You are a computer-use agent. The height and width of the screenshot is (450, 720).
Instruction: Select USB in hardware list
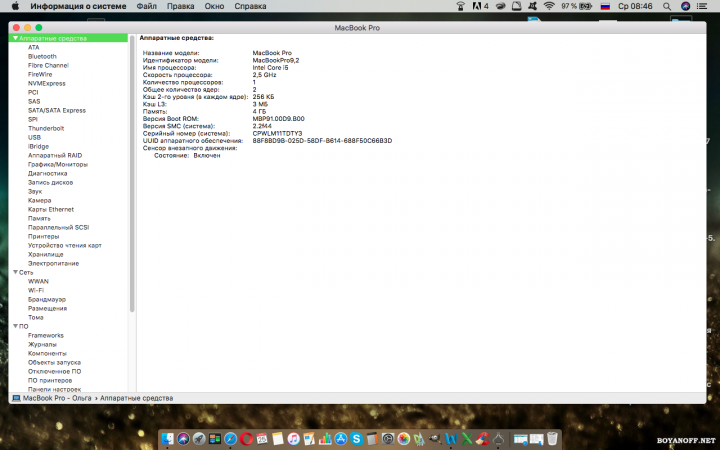point(34,137)
